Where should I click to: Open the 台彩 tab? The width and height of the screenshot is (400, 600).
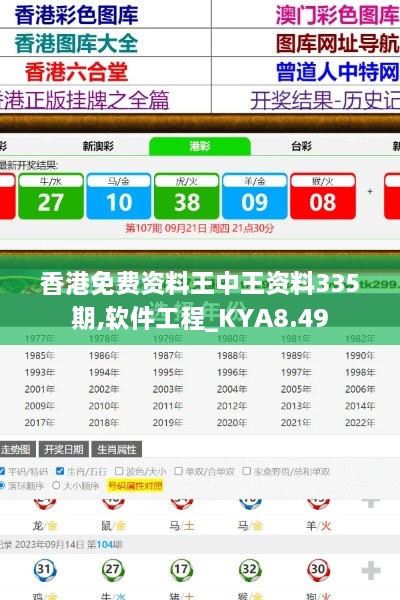pos(301,146)
